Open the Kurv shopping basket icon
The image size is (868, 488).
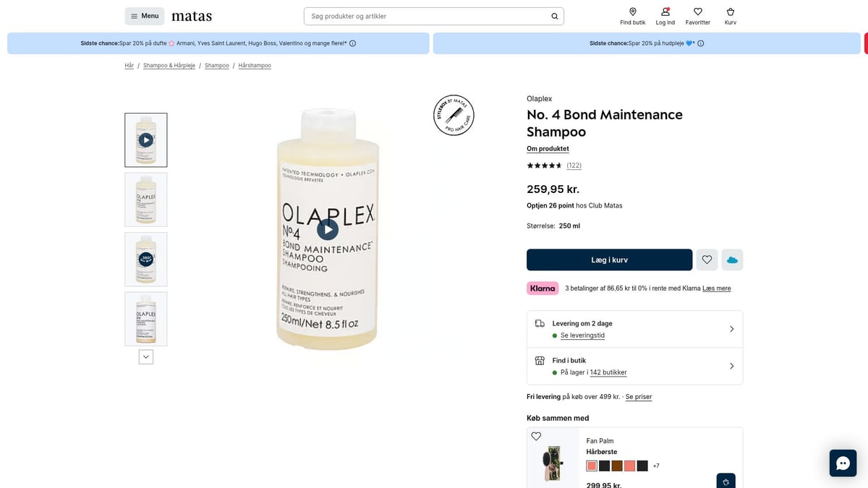[730, 12]
